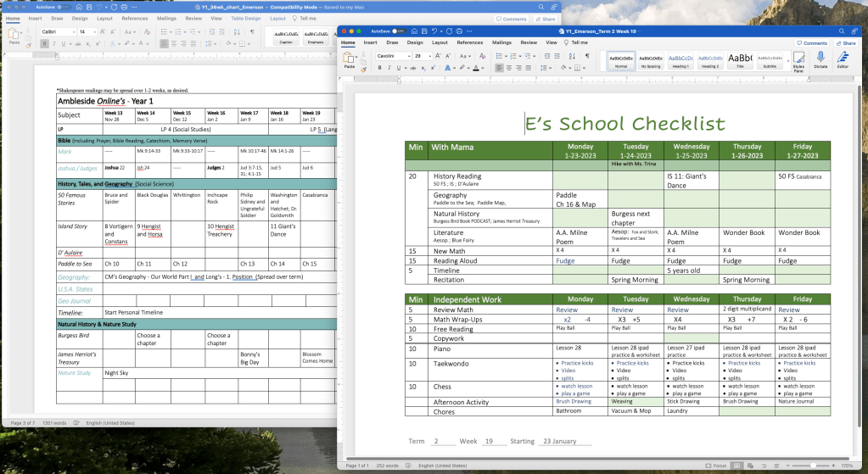Switch to the Mailings tab in the front window
The width and height of the screenshot is (868, 474).
[x=501, y=42]
